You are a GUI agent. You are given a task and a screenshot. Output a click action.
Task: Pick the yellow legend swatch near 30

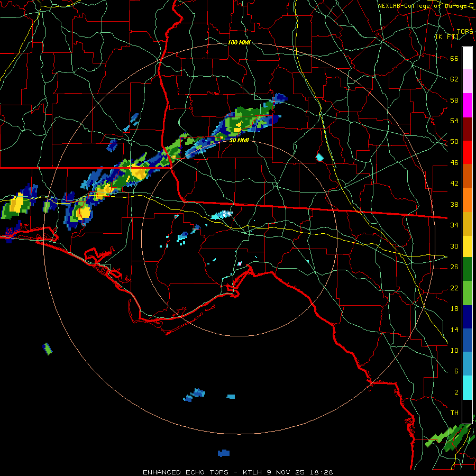tap(467, 246)
